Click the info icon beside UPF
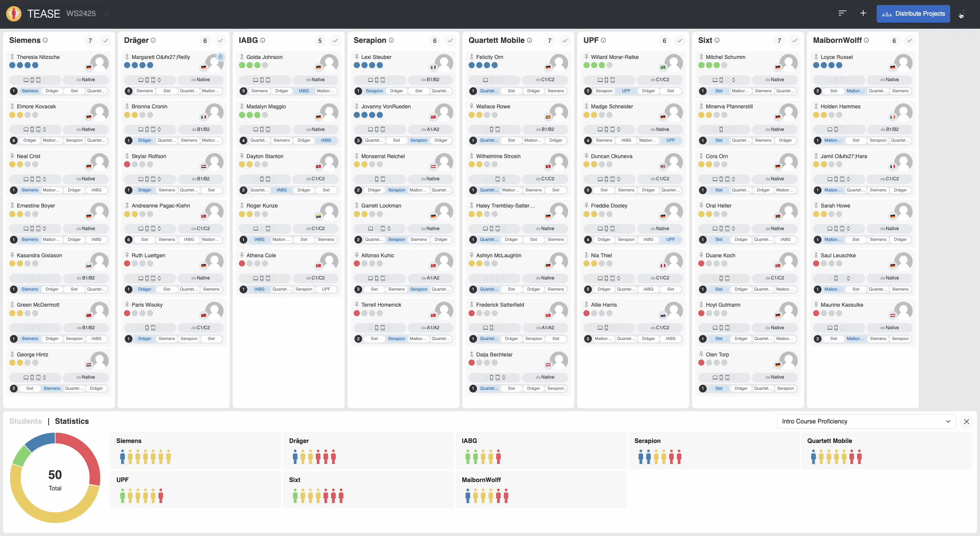Image resolution: width=980 pixels, height=536 pixels. pos(603,40)
